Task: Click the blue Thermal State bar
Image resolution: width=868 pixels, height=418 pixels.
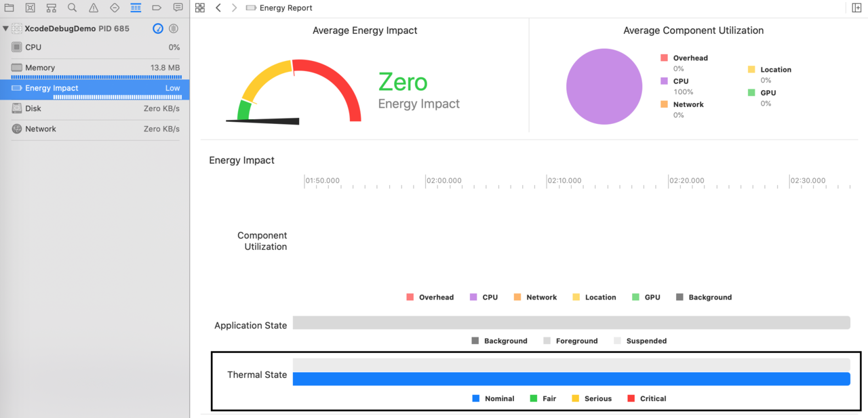Action: (571, 379)
